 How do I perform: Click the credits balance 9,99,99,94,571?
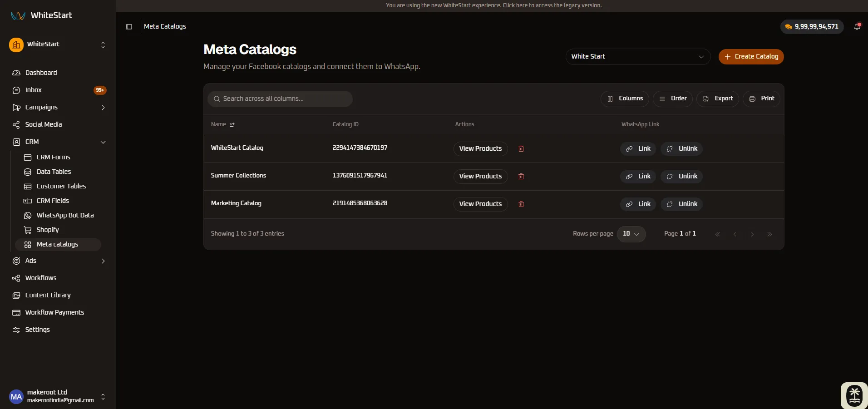[812, 27]
